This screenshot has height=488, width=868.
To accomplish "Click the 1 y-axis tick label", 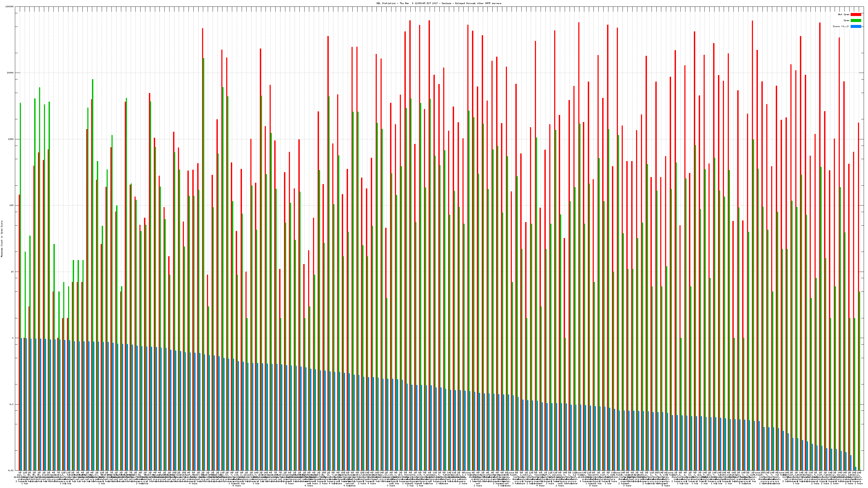I will coord(13,338).
